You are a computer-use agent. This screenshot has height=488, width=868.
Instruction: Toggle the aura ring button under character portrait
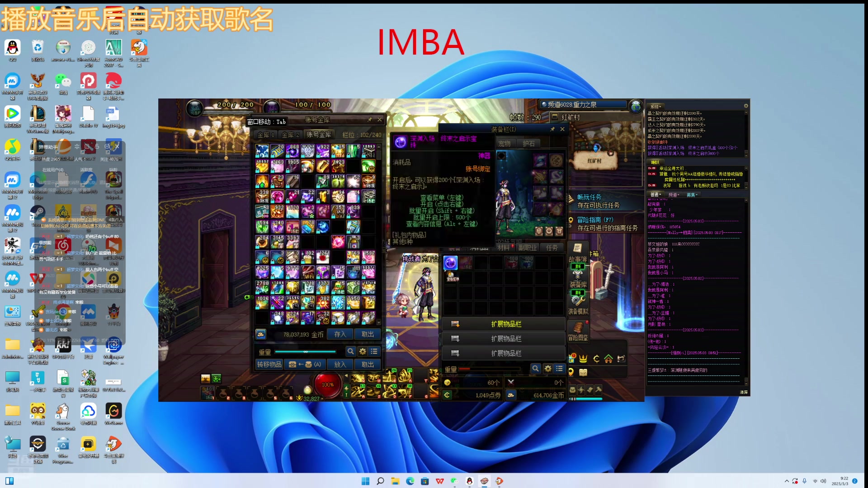(x=549, y=231)
